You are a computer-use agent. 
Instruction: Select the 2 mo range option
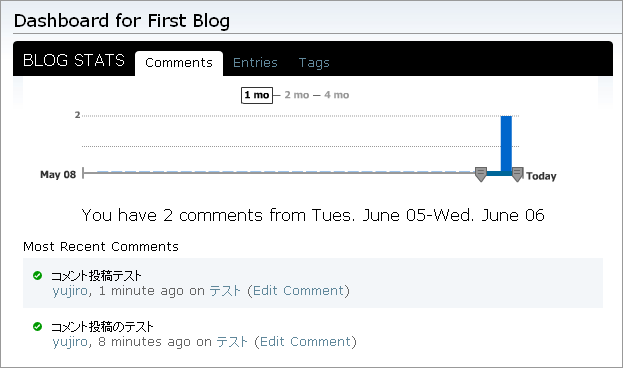coord(297,95)
